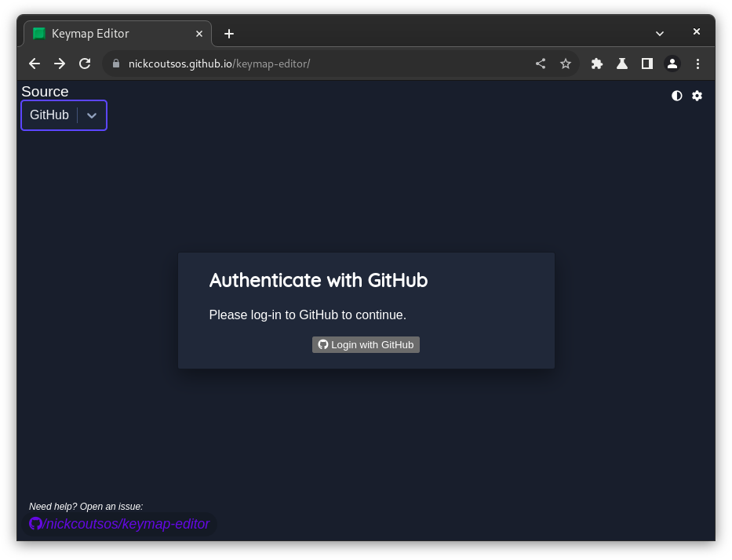Image resolution: width=732 pixels, height=560 pixels.
Task: Toggle the browser side panel
Action: [647, 64]
